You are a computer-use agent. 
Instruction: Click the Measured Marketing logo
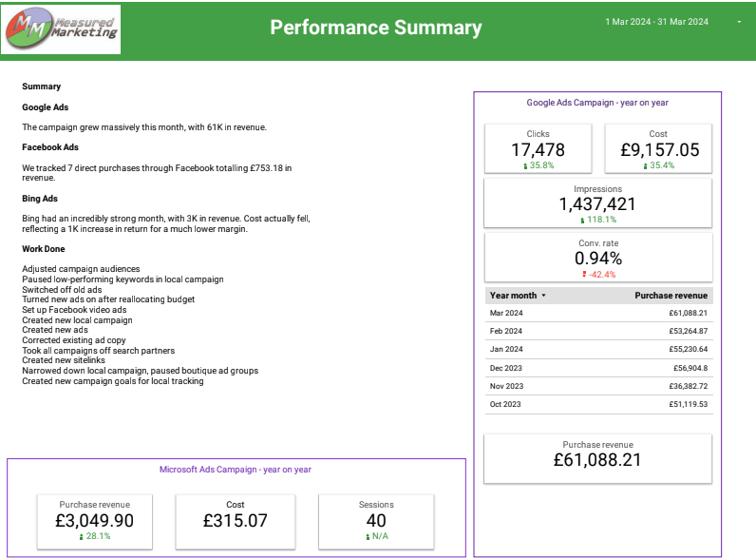pos(61,29)
